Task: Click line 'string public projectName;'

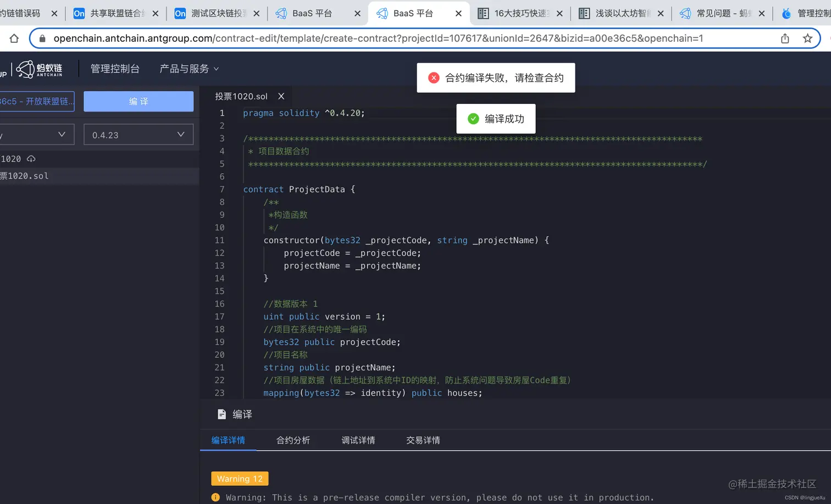Action: (329, 367)
